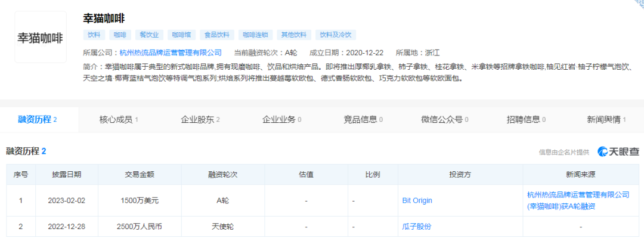Click the date cell 2022-12-28
Viewport: 644px width, 241px height.
(x=67, y=227)
